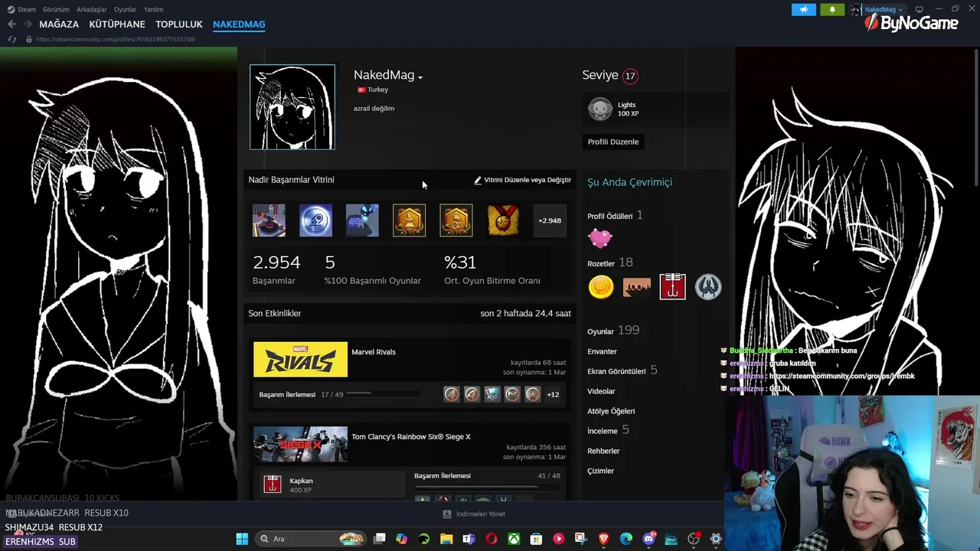Open the Xbox app from the taskbar

point(514,539)
